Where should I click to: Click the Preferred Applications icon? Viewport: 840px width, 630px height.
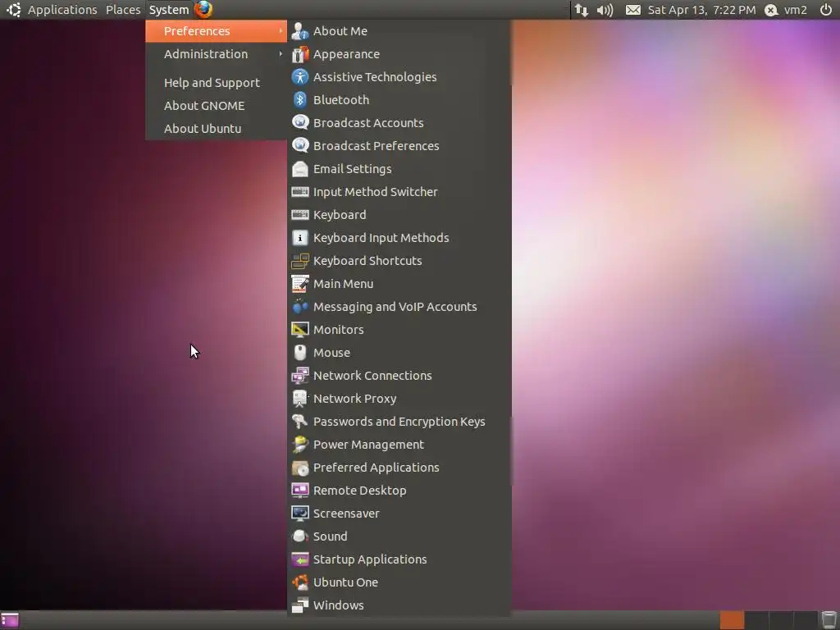point(300,468)
